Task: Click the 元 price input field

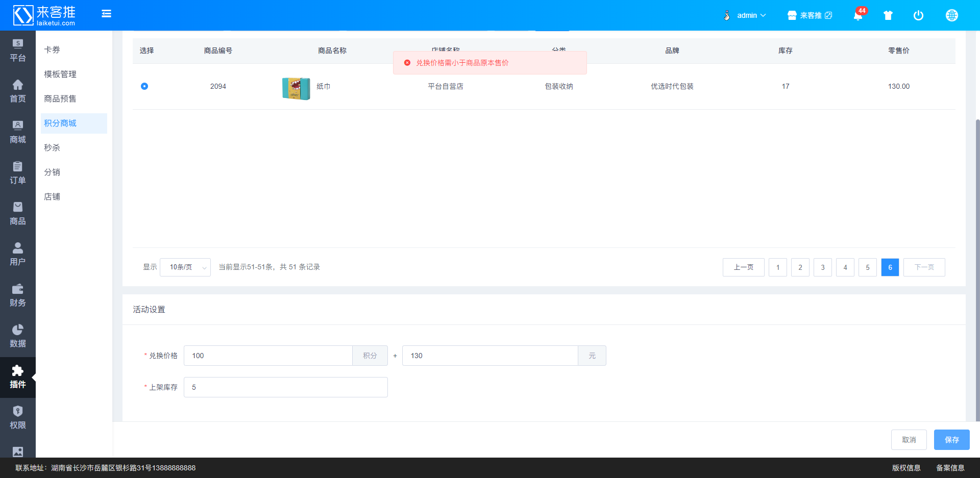Action: point(490,356)
